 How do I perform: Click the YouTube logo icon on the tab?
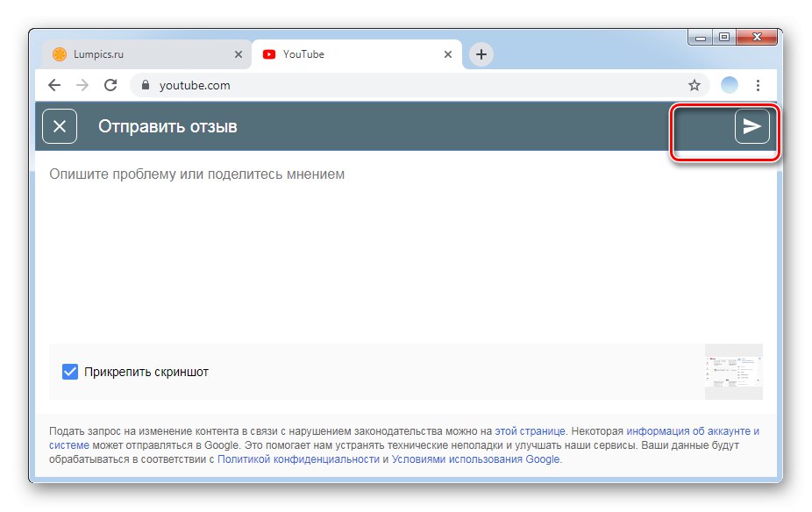[268, 53]
